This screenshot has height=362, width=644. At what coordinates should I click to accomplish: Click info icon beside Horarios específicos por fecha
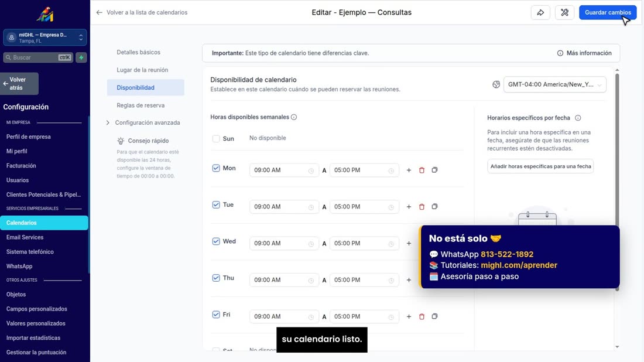[578, 118]
